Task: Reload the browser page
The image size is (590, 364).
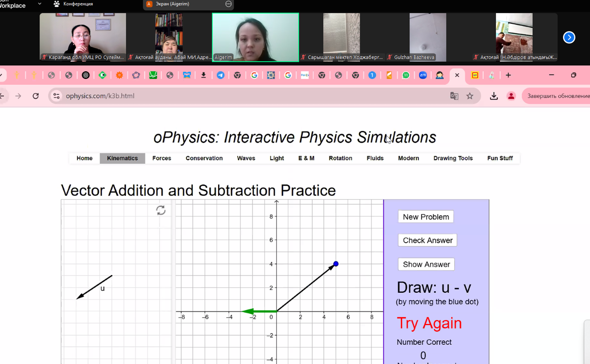Action: 35,96
